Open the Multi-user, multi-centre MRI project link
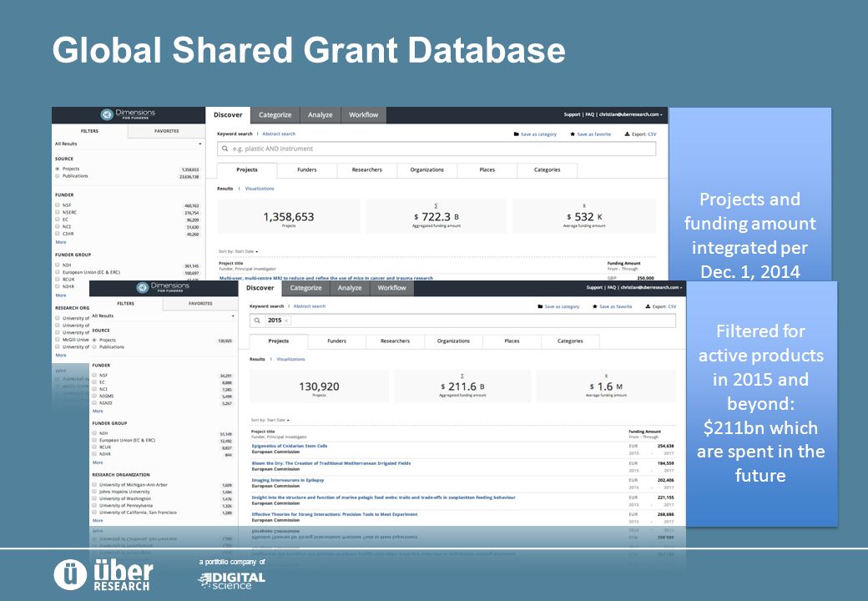 [326, 278]
